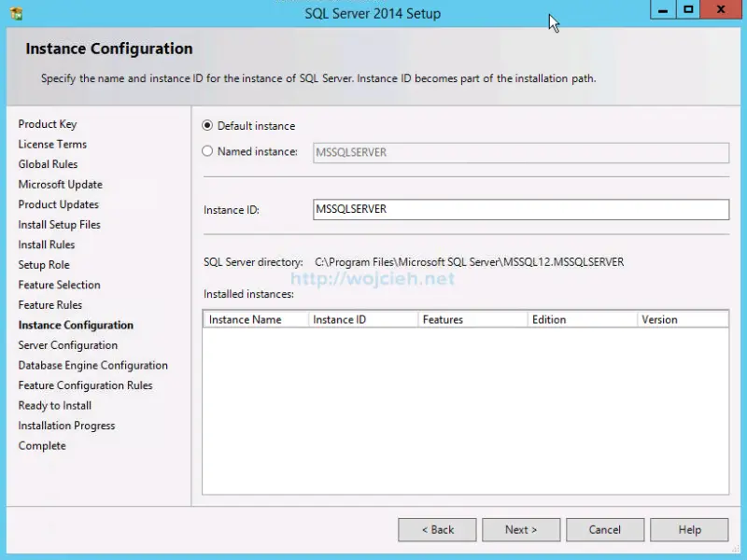The image size is (747, 560).
Task: Open Installation Progress in the sidebar
Action: coord(66,425)
